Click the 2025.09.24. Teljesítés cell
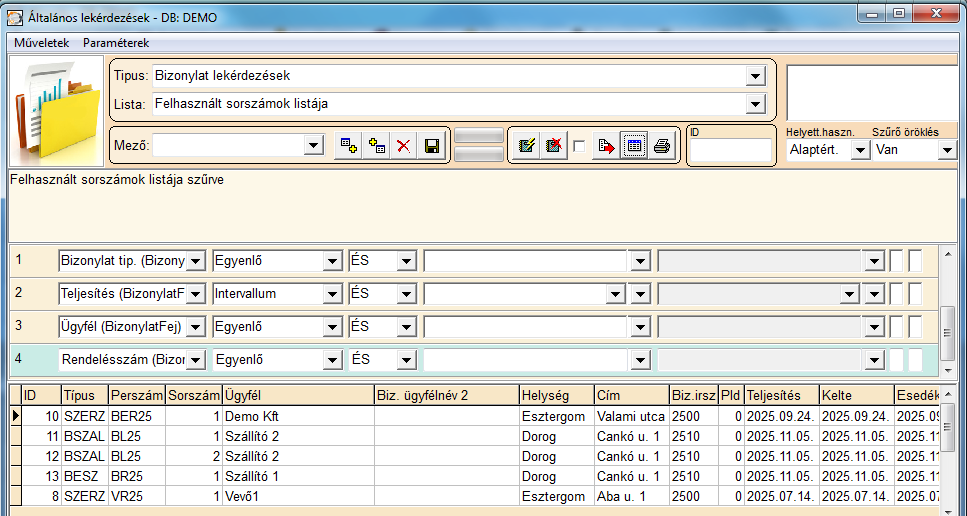967x516 pixels. tap(781, 417)
